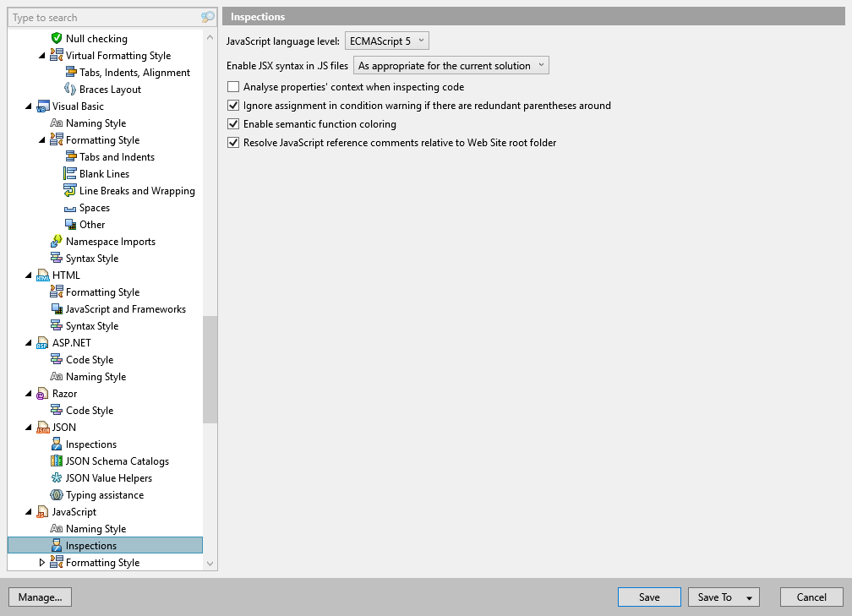The image size is (852, 616).
Task: Collapse the Visual Basic tree node
Action: [28, 106]
